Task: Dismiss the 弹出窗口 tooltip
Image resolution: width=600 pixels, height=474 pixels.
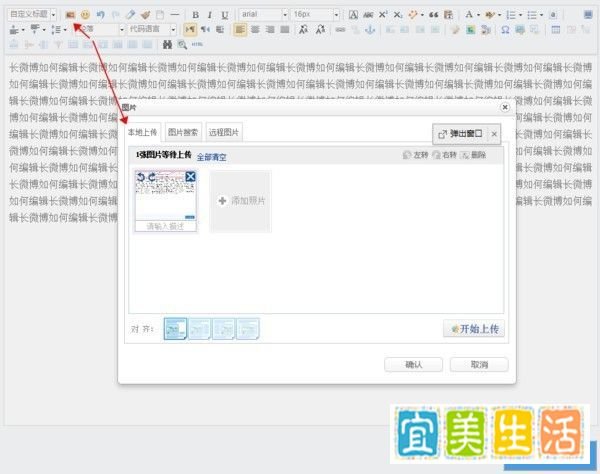Action: tap(494, 134)
